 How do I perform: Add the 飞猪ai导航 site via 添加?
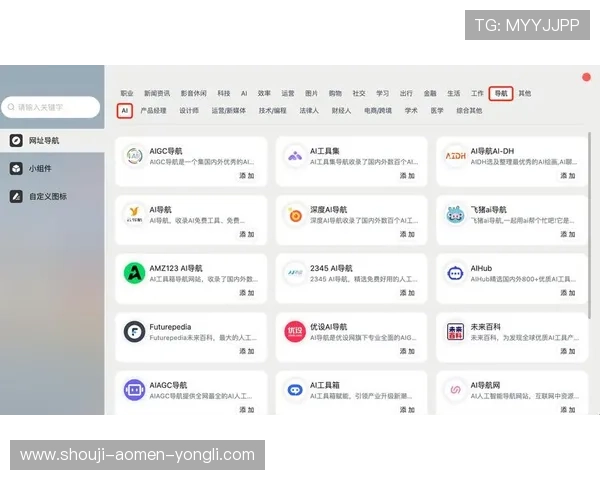tap(568, 234)
